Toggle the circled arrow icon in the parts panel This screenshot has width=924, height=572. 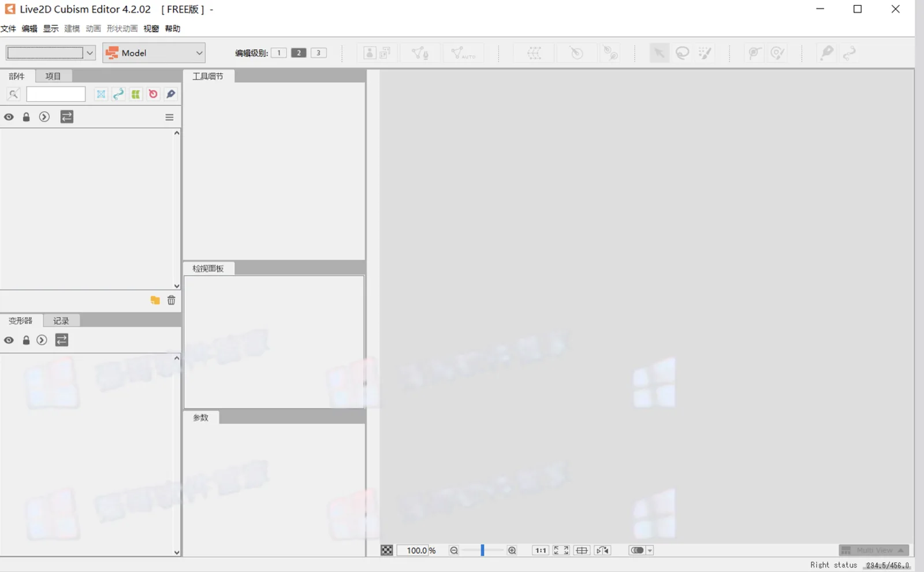click(44, 117)
